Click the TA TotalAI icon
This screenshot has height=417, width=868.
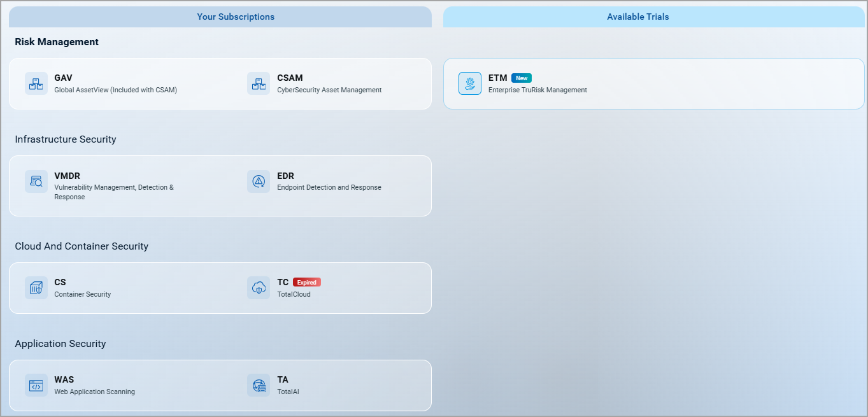tap(259, 385)
